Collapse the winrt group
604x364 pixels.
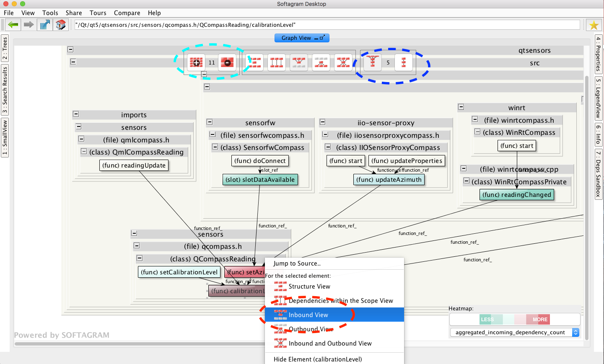coord(461,107)
